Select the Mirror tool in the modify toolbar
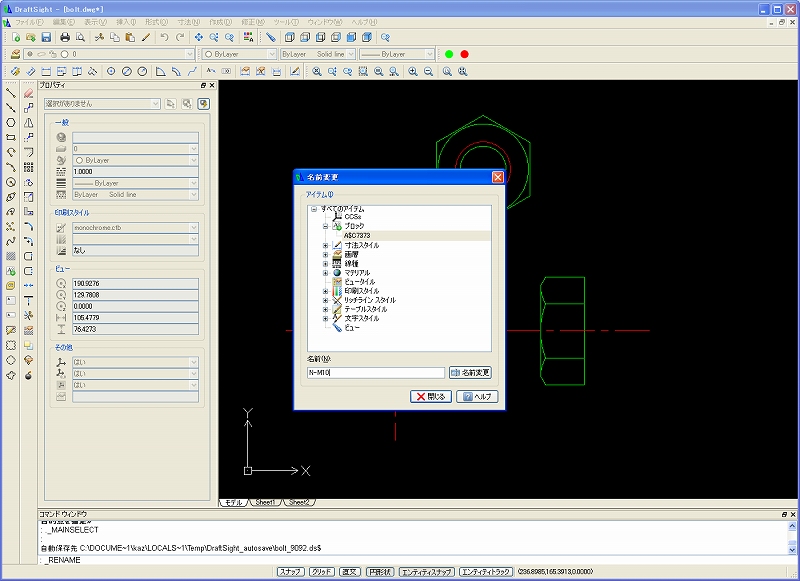 (29, 122)
